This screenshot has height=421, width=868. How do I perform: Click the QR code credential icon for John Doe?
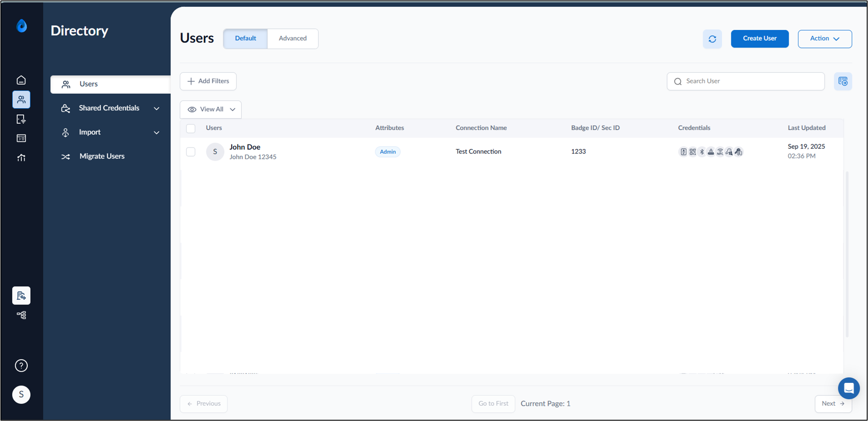[x=693, y=152]
